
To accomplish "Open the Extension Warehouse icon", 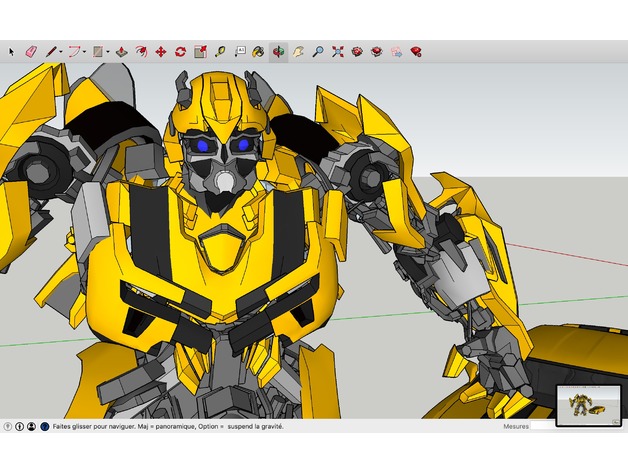I will 376,52.
